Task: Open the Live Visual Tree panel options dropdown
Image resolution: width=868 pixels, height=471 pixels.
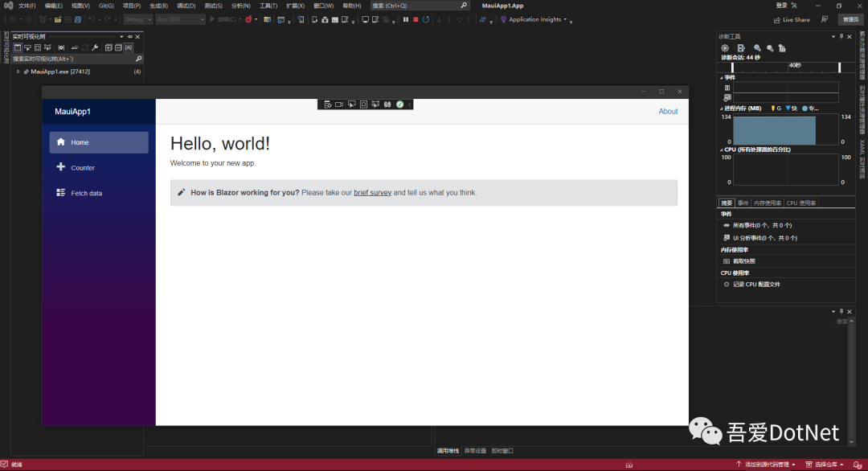Action: [121, 36]
